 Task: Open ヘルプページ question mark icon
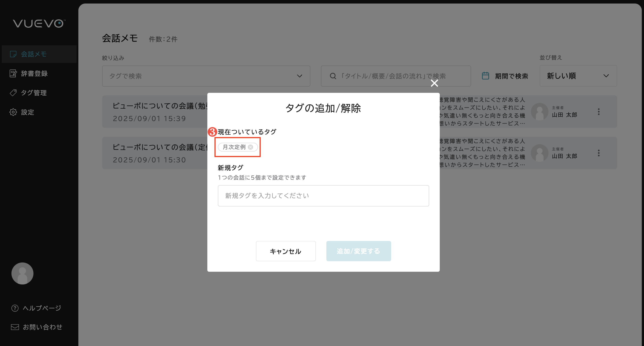15,308
